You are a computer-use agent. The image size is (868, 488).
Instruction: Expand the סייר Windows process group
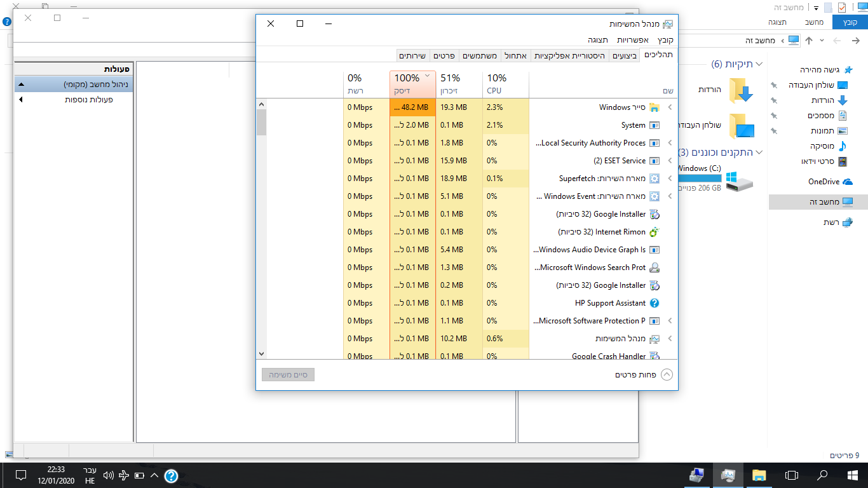[x=669, y=107]
